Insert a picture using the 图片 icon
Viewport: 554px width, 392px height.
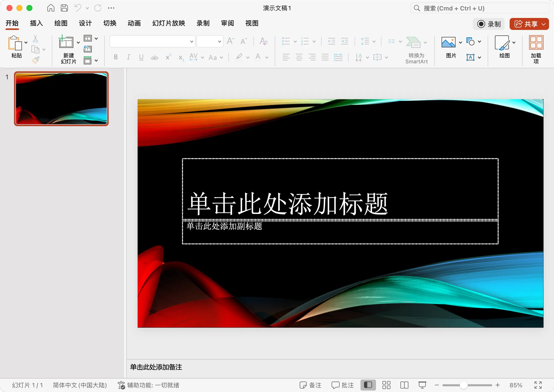(448, 42)
